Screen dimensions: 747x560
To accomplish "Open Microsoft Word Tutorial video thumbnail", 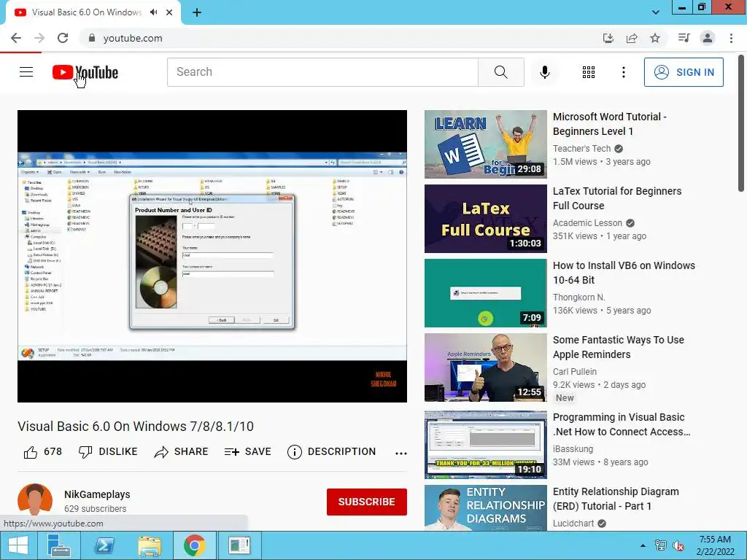I will click(485, 144).
